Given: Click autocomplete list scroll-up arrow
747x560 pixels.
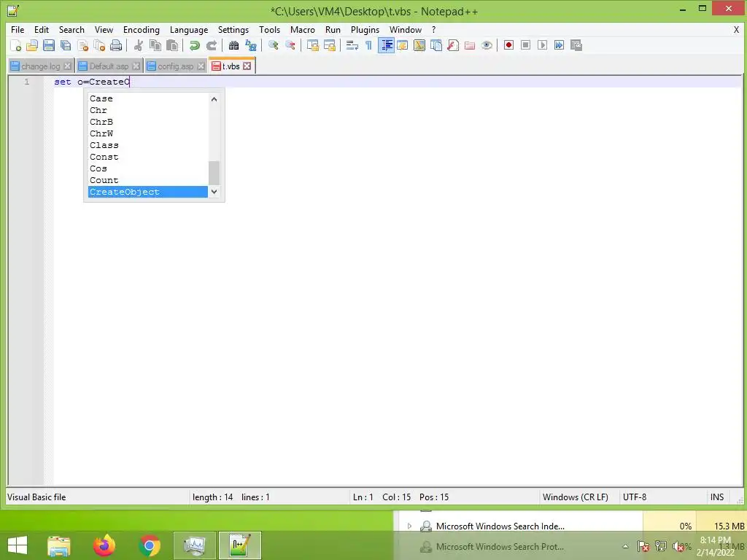Looking at the screenshot, I should [214, 99].
